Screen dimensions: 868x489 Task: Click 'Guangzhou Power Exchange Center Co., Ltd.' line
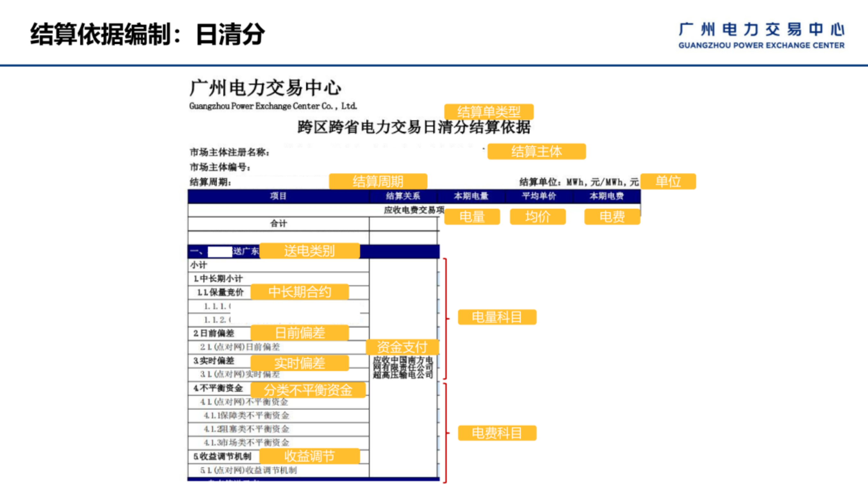pos(273,106)
